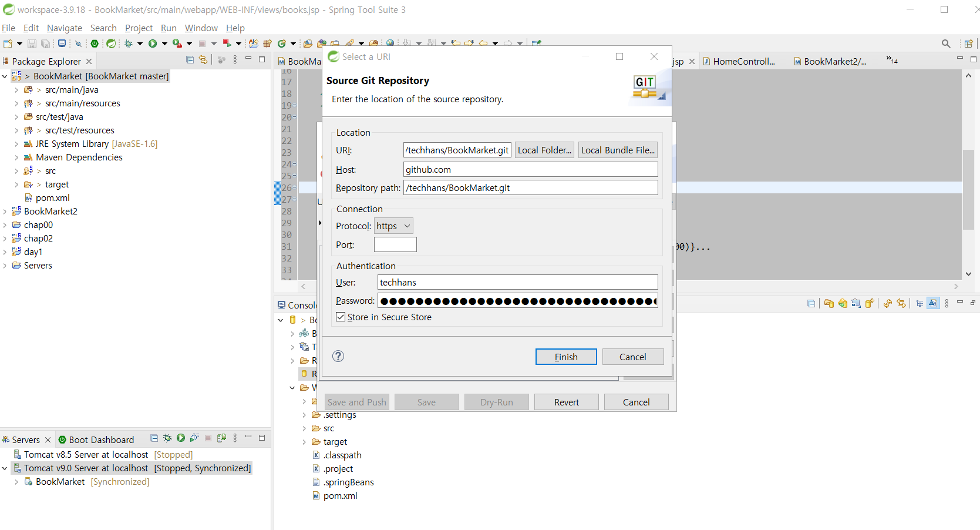Minimize the Package Explorer view
Viewport: 980px width, 530px height.
coord(248,59)
